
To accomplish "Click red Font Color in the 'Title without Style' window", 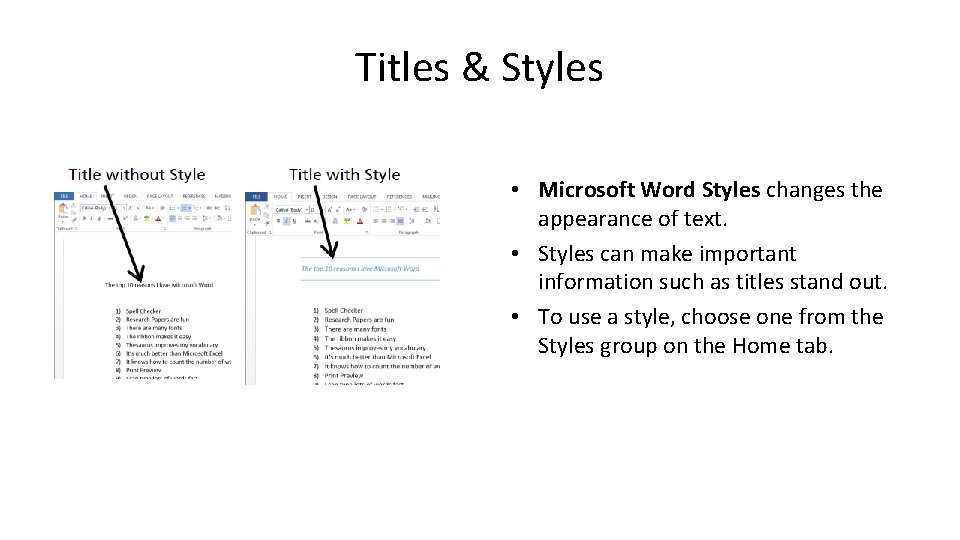I will click(x=158, y=219).
